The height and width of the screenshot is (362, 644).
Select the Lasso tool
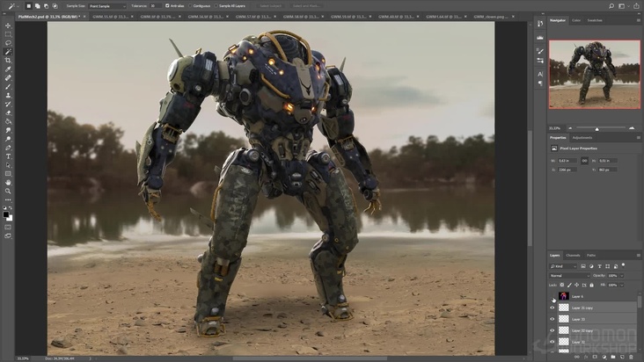(8, 43)
